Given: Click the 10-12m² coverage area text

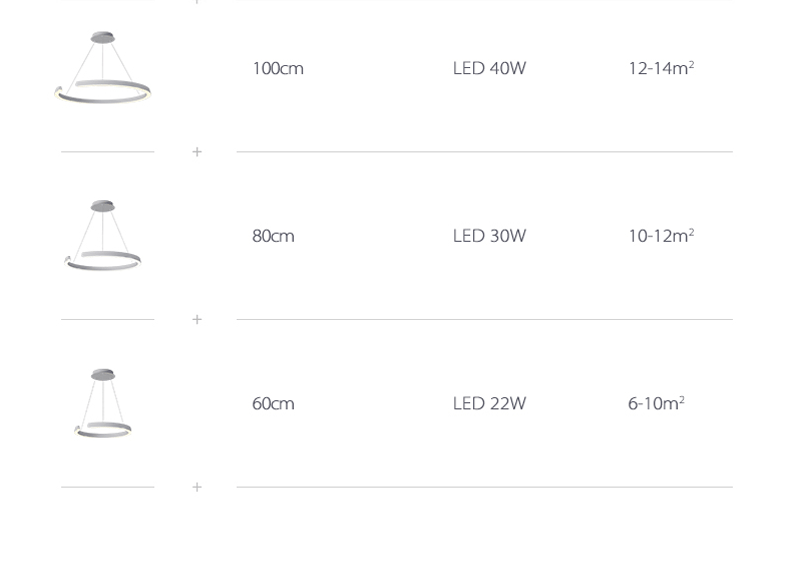Looking at the screenshot, I should coord(661,236).
